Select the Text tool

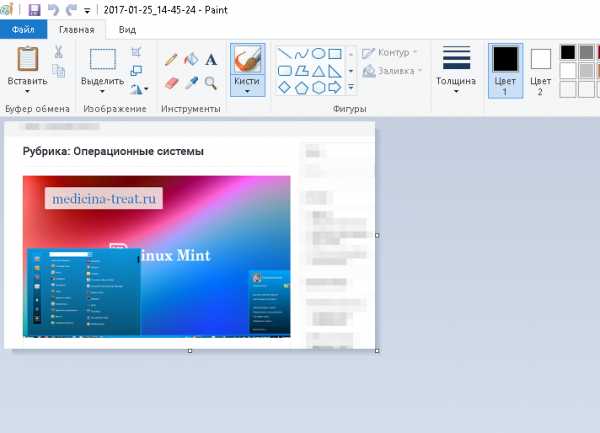[x=211, y=59]
